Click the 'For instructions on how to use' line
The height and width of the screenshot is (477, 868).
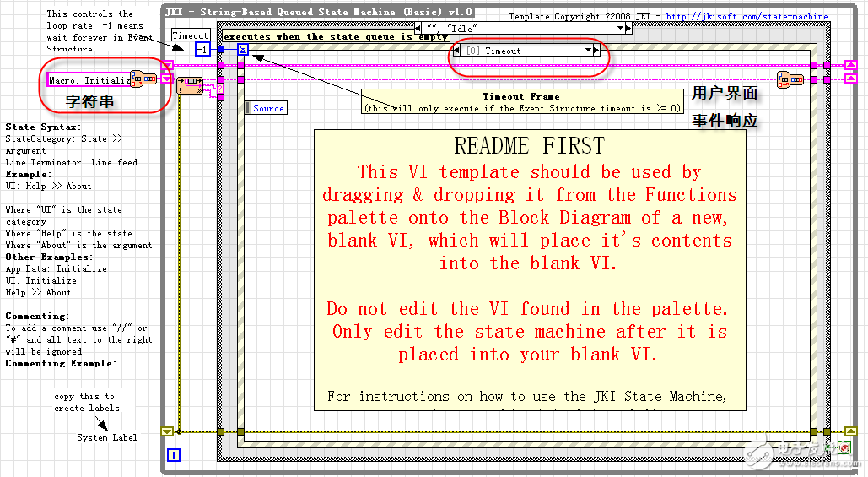526,396
